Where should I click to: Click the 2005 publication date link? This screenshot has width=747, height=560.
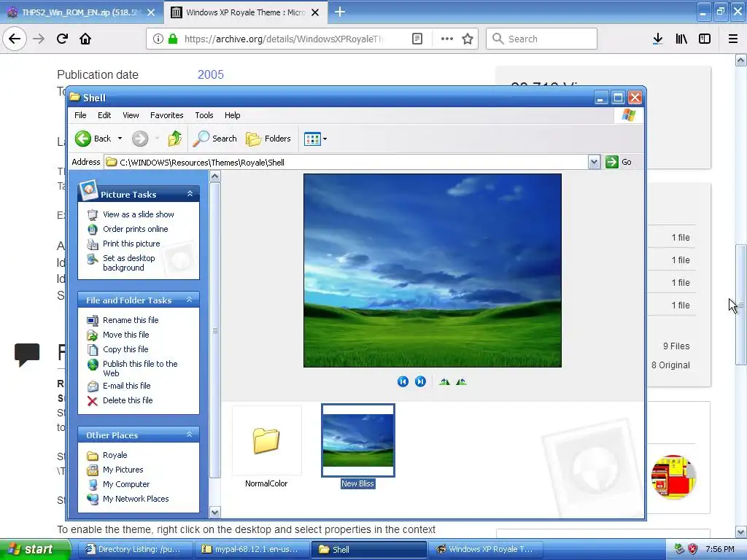coord(211,75)
